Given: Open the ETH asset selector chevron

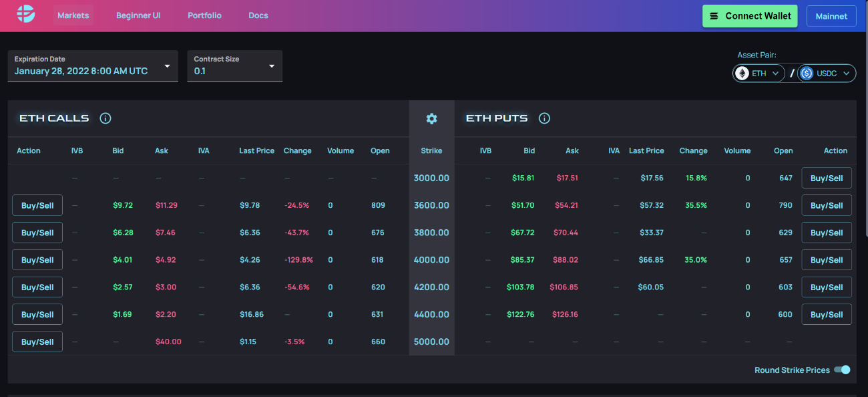Looking at the screenshot, I should pos(775,74).
